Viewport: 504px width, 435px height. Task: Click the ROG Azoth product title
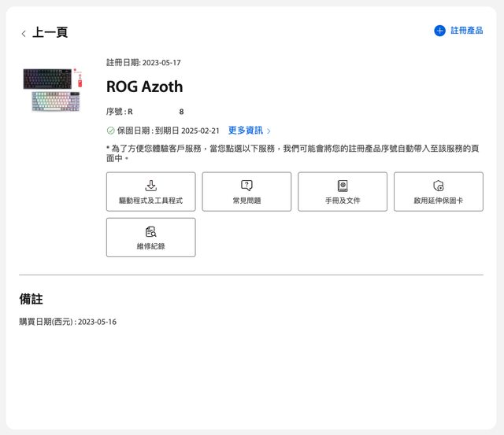tap(145, 87)
